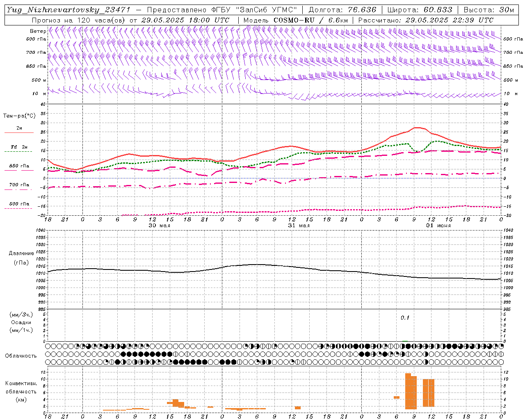Click the Облачность cloud cover label

point(21,356)
